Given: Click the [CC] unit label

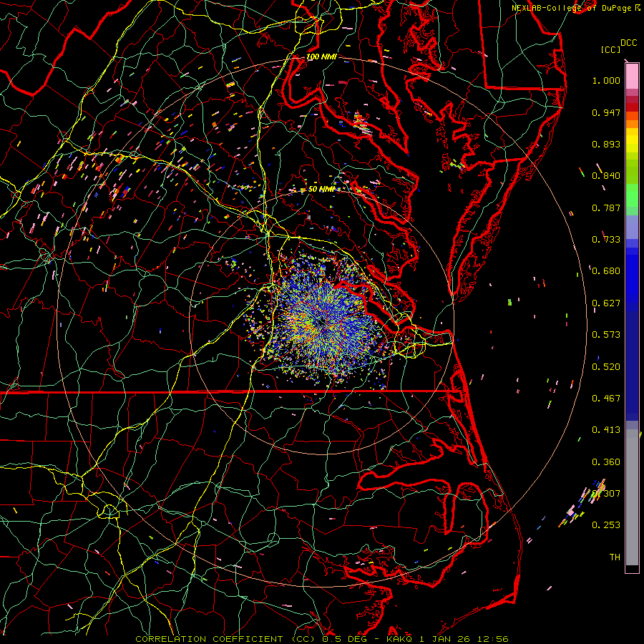Looking at the screenshot, I should (x=610, y=49).
